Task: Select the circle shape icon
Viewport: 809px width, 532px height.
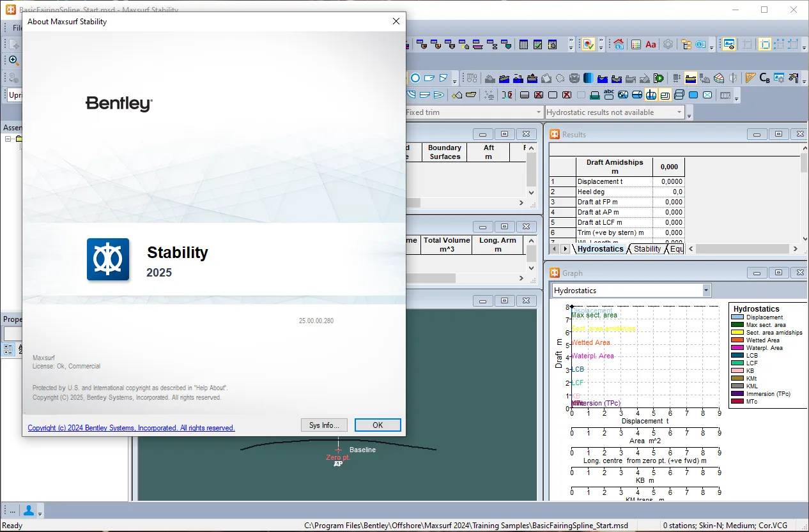Action: click(415, 79)
